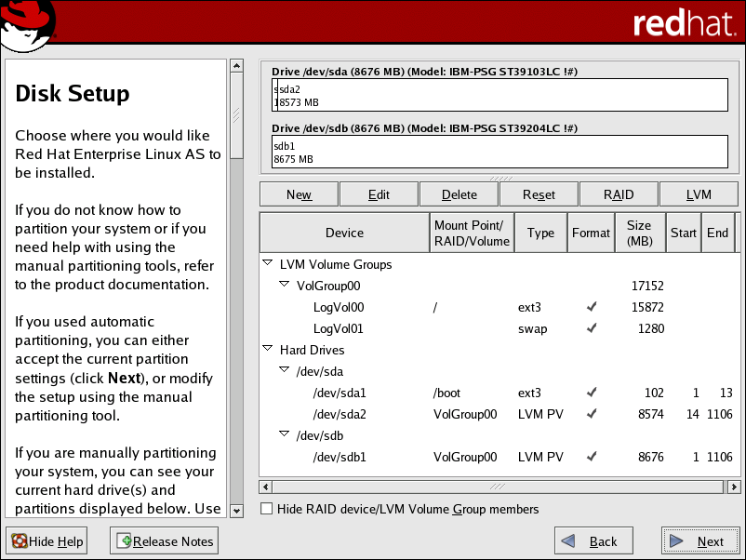
Task: Collapse the Hard Drives section
Action: pos(269,350)
